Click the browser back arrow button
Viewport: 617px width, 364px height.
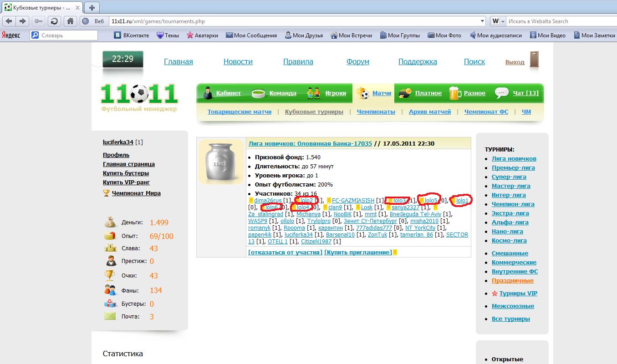pyautogui.click(x=9, y=21)
